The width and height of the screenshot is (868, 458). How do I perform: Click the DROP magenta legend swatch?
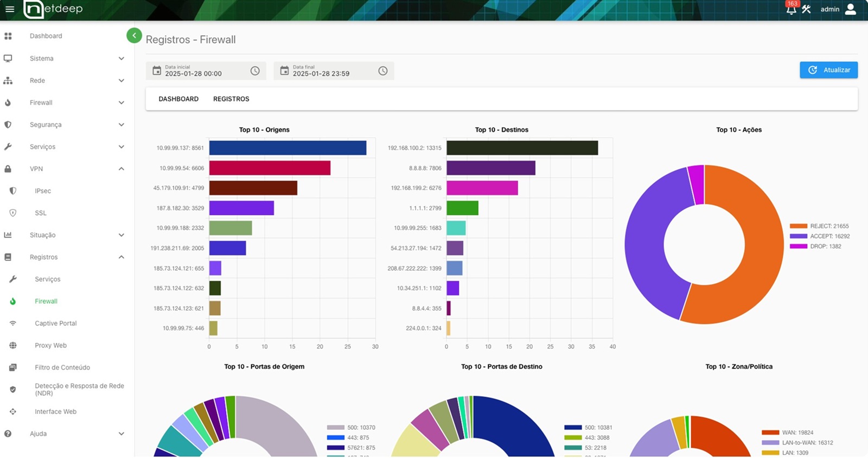tap(798, 246)
